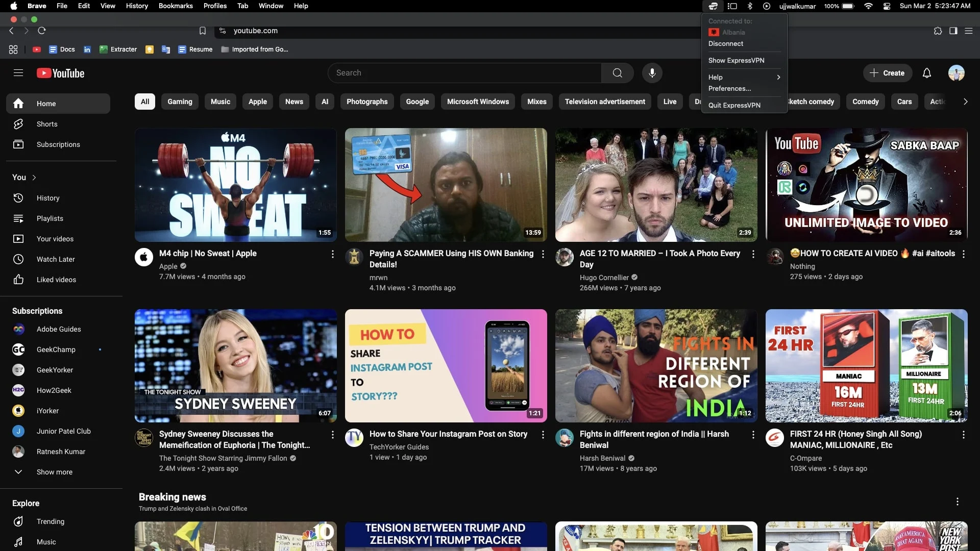This screenshot has height=551, width=980.
Task: Click the search magnifier button
Action: (x=618, y=73)
